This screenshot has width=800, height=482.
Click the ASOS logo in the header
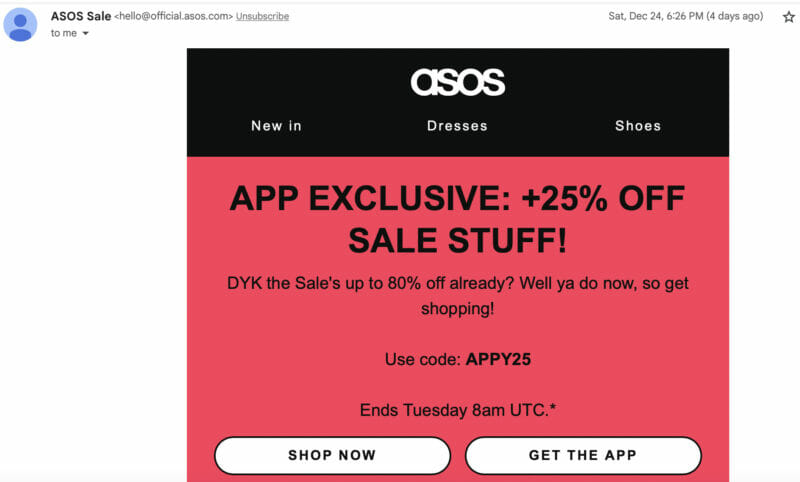point(458,81)
